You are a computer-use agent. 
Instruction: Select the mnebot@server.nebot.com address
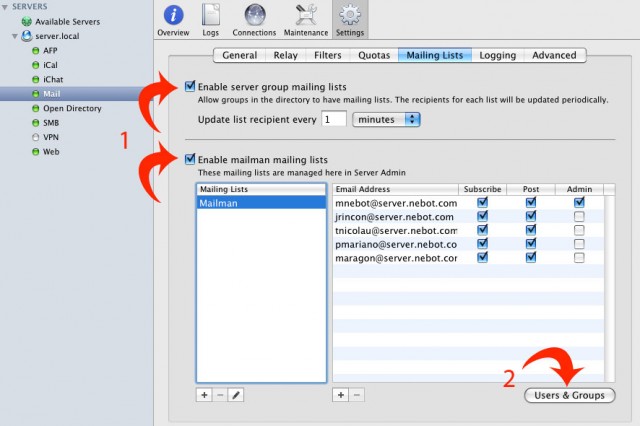click(x=396, y=203)
